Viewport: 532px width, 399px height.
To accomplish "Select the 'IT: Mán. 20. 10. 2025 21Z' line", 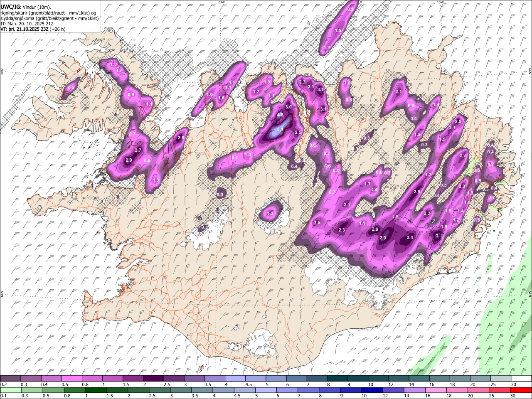I will coord(27,24).
